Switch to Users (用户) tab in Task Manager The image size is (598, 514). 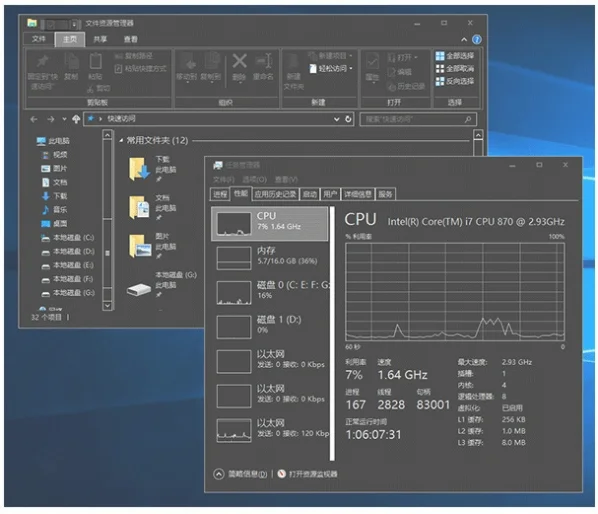(330, 194)
